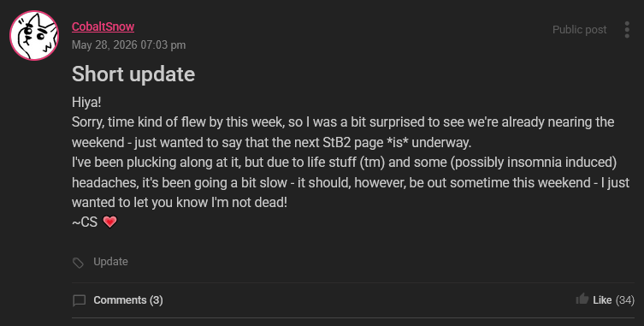Click the Hiya! greeting line
The height and width of the screenshot is (326, 644).
pos(86,102)
